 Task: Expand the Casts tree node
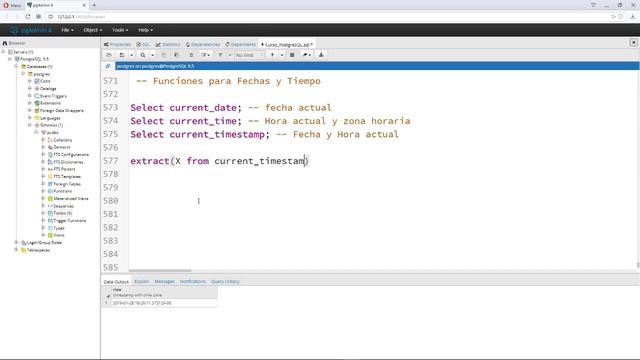pos(30,81)
